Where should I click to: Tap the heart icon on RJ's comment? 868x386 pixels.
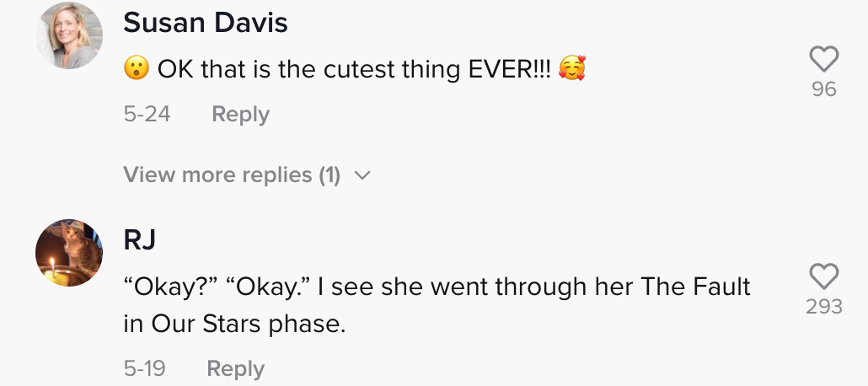coord(823,276)
